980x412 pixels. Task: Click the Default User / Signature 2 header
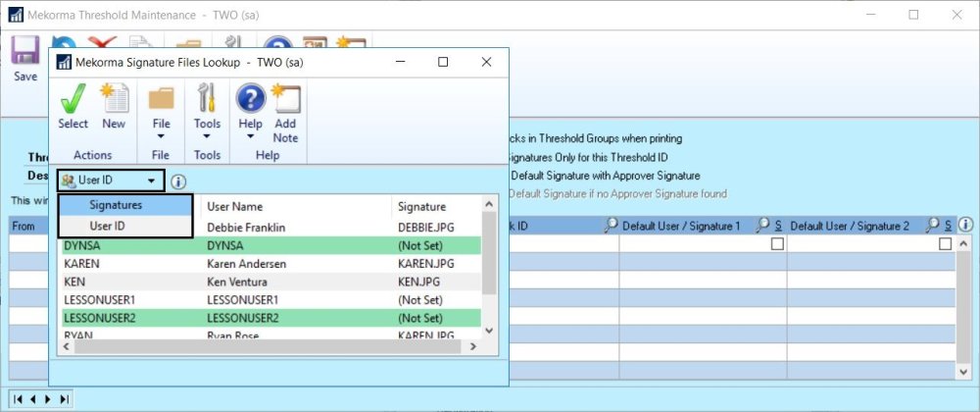[850, 226]
